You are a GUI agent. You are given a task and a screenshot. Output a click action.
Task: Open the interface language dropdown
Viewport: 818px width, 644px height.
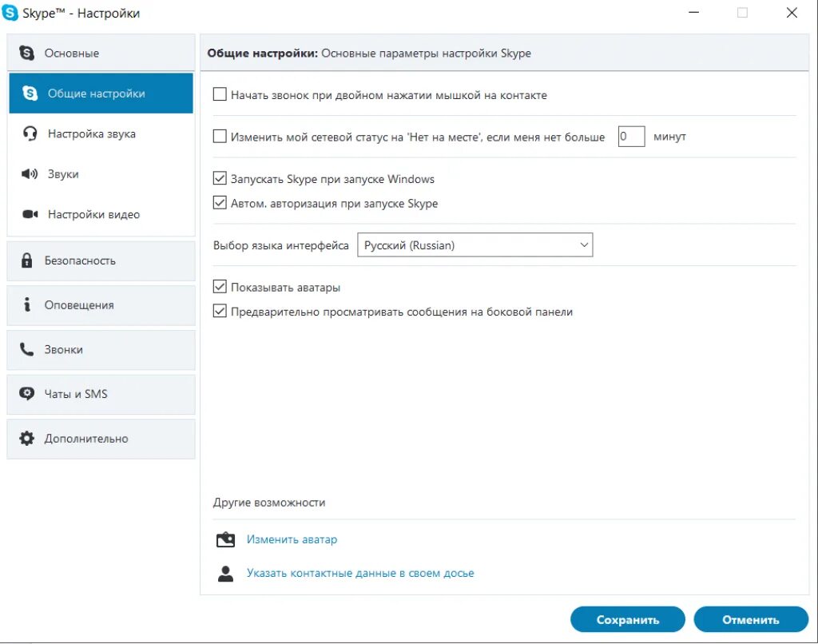click(x=475, y=245)
